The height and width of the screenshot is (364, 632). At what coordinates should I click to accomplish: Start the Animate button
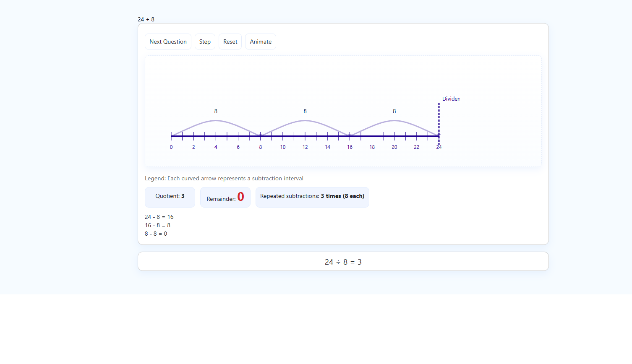tap(261, 42)
